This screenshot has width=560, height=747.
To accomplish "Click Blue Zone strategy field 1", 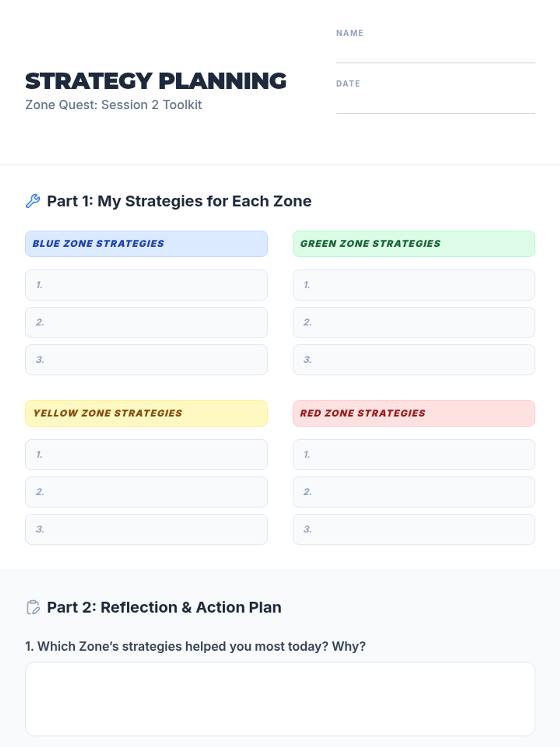I will click(x=146, y=285).
